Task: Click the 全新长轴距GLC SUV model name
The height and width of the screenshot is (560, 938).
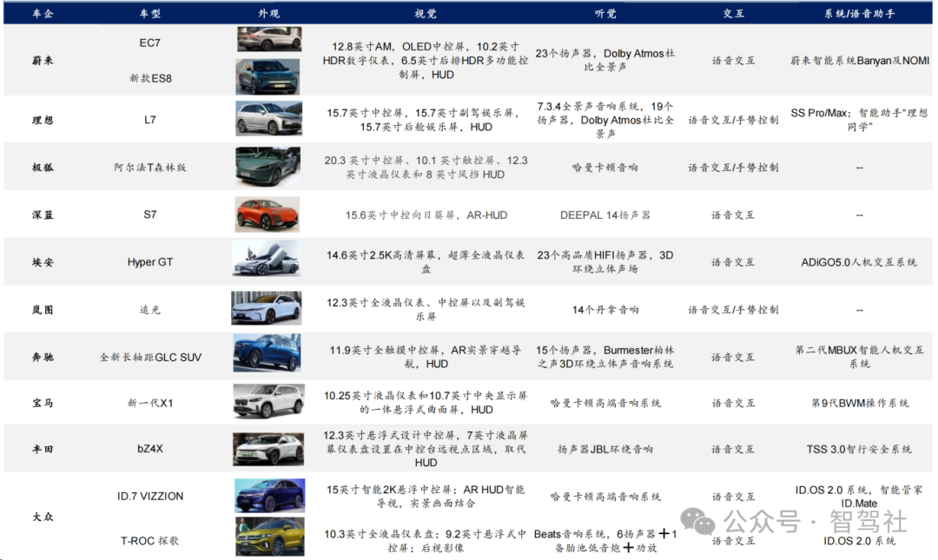Action: (150, 357)
